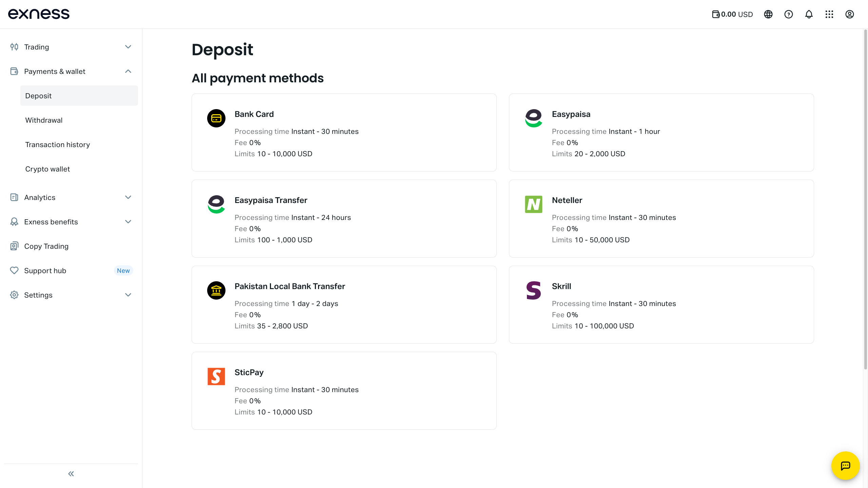
Task: Choose Easypaisa Transfer payment method
Action: point(344,219)
